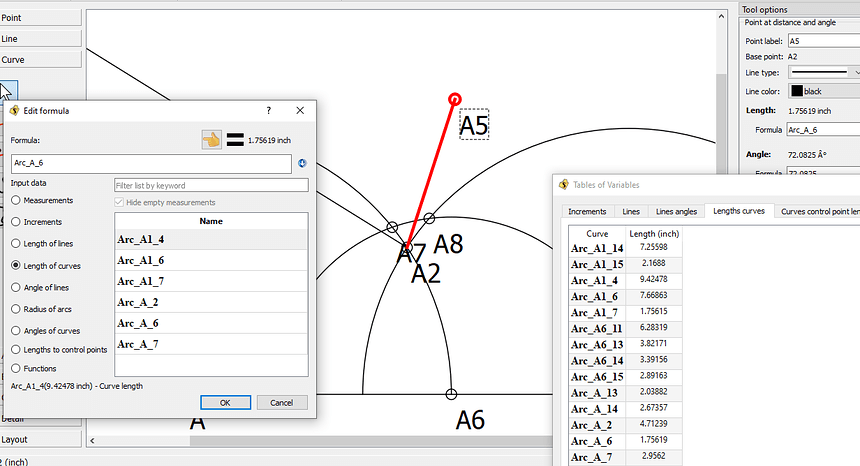Click the help question mark in Edit formula
The height and width of the screenshot is (466, 860).
pyautogui.click(x=269, y=110)
